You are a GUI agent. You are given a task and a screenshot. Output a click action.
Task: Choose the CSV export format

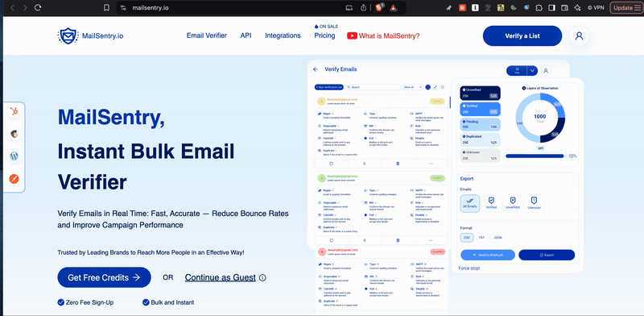[467, 238]
